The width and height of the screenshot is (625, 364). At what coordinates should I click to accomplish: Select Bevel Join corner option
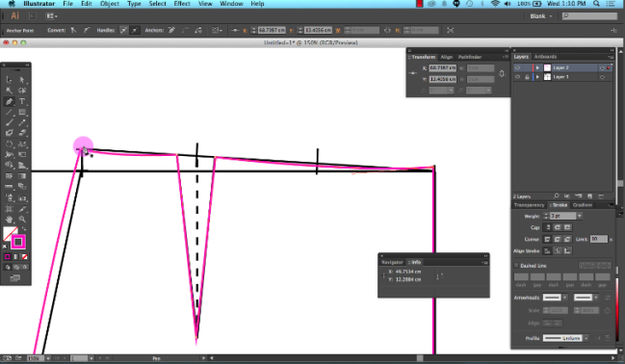[567, 239]
